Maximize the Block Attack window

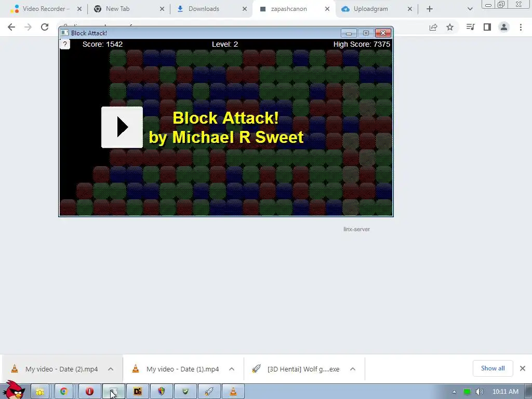click(366, 33)
